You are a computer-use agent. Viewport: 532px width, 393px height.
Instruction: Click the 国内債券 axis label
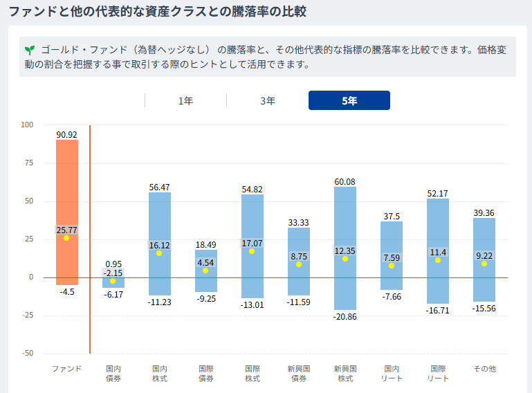[113, 374]
